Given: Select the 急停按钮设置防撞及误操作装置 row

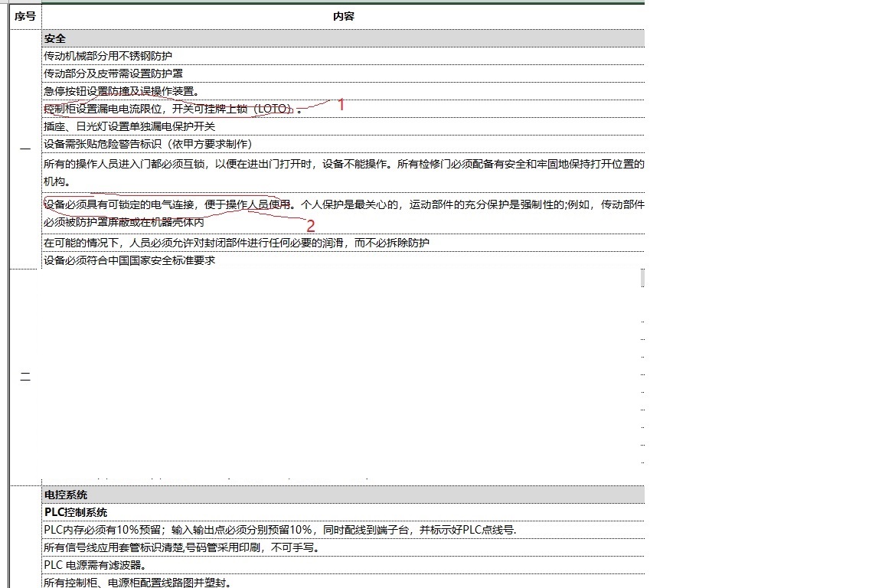Looking at the screenshot, I should click(121, 91).
